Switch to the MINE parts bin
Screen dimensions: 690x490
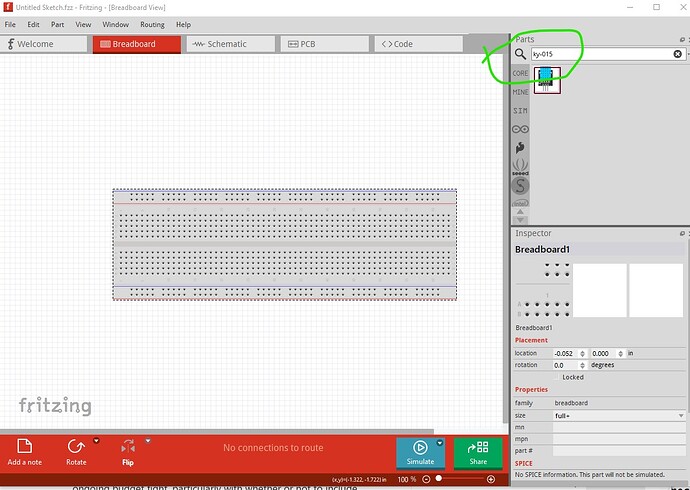(520, 92)
